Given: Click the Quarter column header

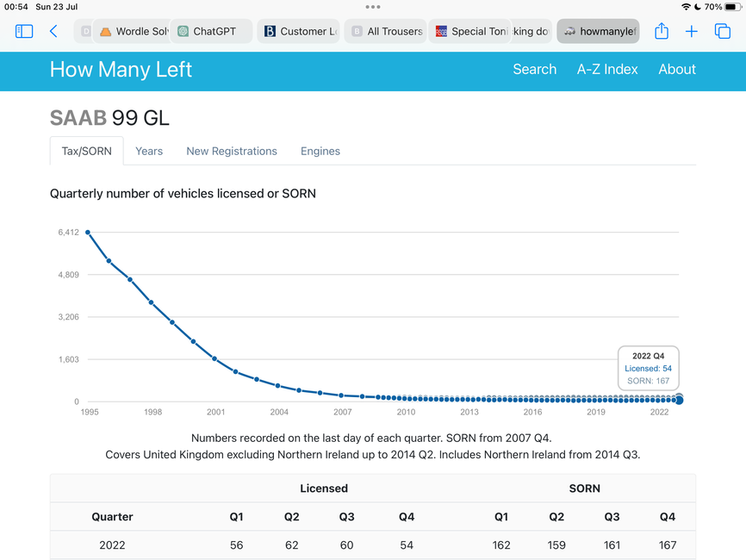Looking at the screenshot, I should [112, 517].
